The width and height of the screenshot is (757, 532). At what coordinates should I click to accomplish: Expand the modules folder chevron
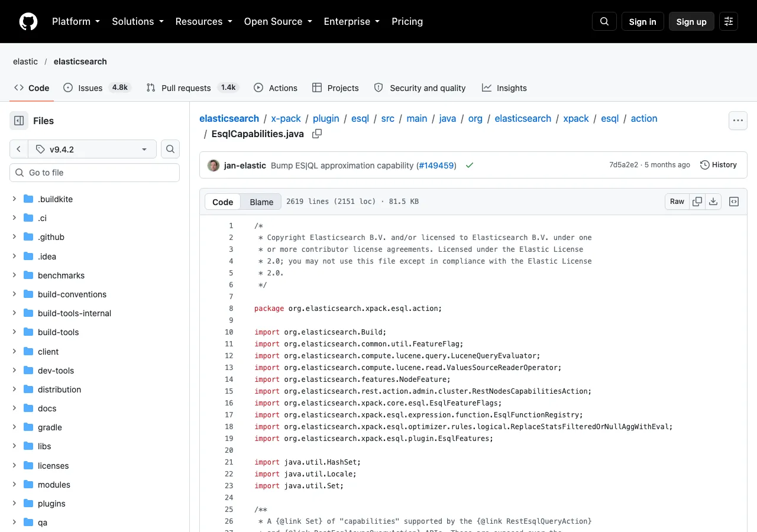(x=15, y=485)
